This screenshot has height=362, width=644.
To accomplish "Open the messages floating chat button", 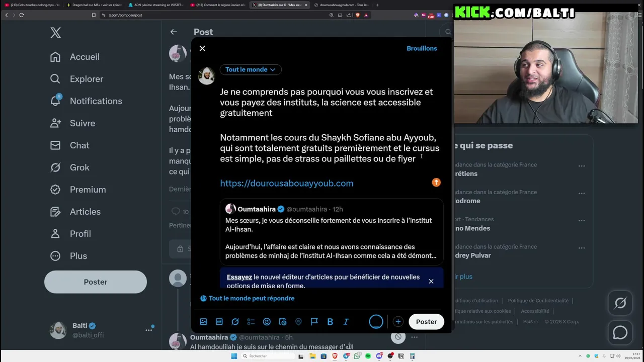I will click(620, 333).
